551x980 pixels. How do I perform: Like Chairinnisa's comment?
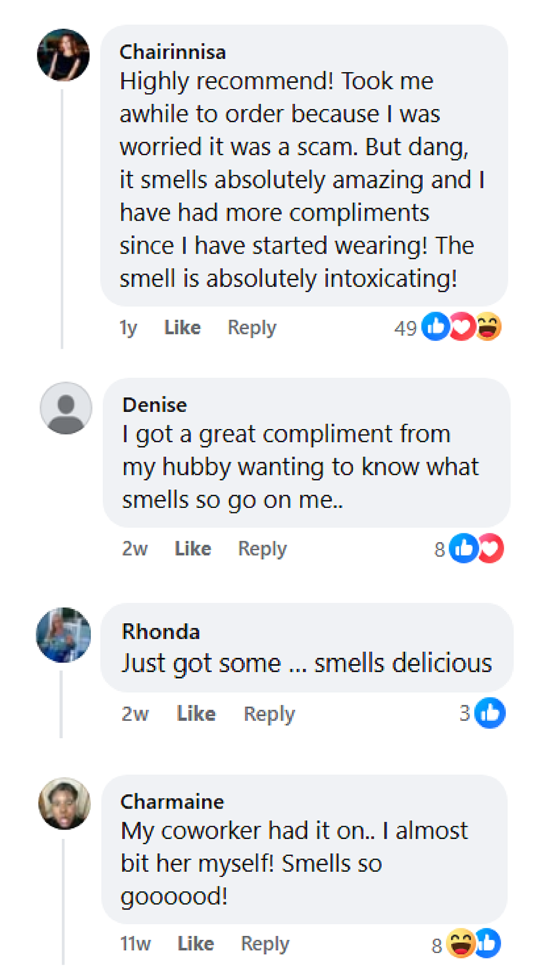point(182,328)
